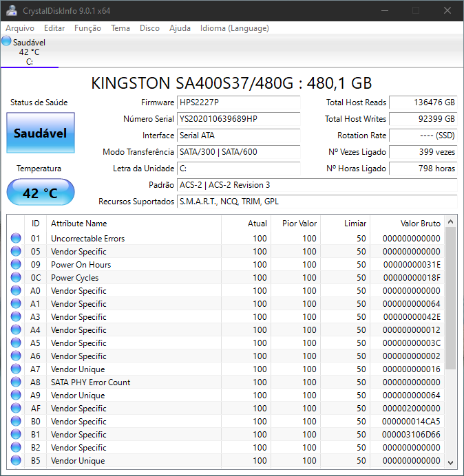464x476 pixels.
Task: Click status orb of attribute 05 row
Action: pyautogui.click(x=16, y=251)
